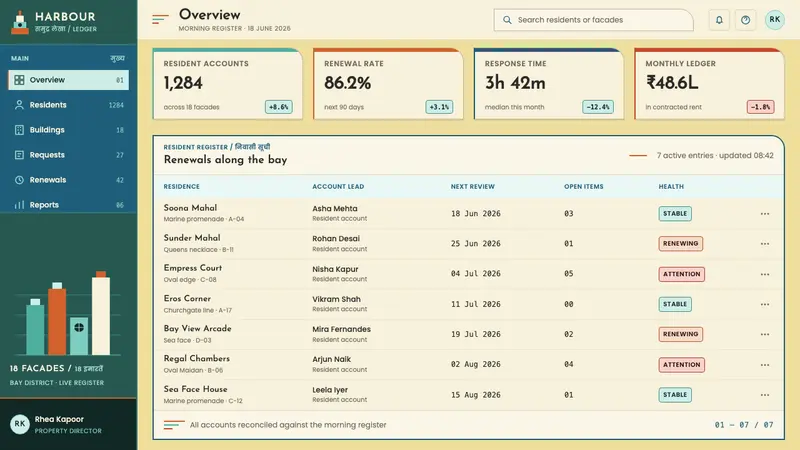The width and height of the screenshot is (800, 450).
Task: Open notifications bell
Action: pos(719,20)
